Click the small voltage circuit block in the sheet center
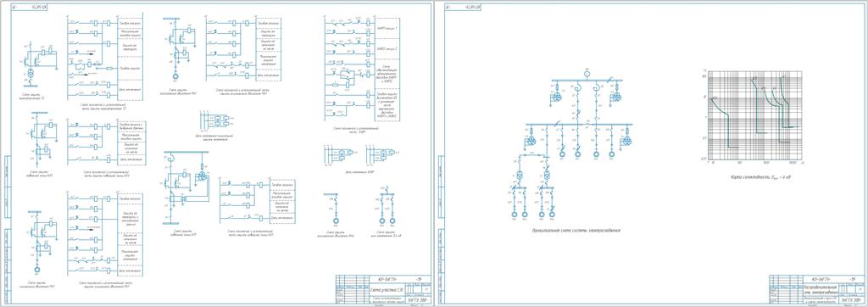This screenshot has height=307, width=868. (215, 120)
